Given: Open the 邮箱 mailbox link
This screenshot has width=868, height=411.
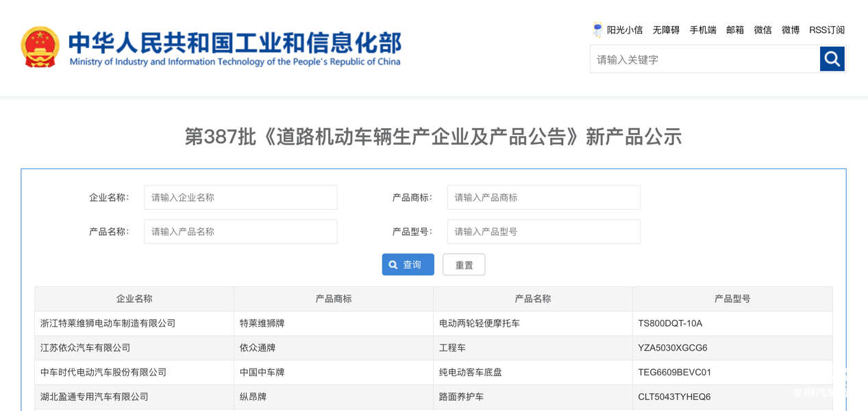Looking at the screenshot, I should pos(734,29).
